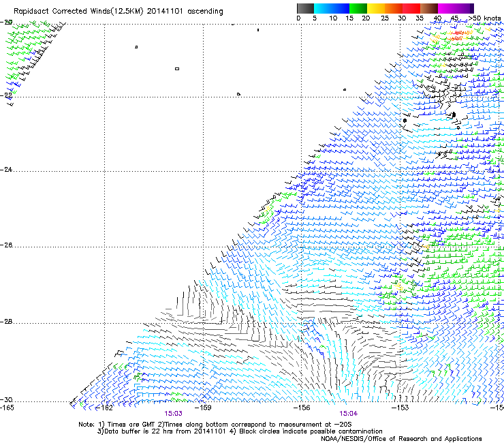Click the latitude label -24
This screenshot has width=504, height=443.
click(6, 169)
